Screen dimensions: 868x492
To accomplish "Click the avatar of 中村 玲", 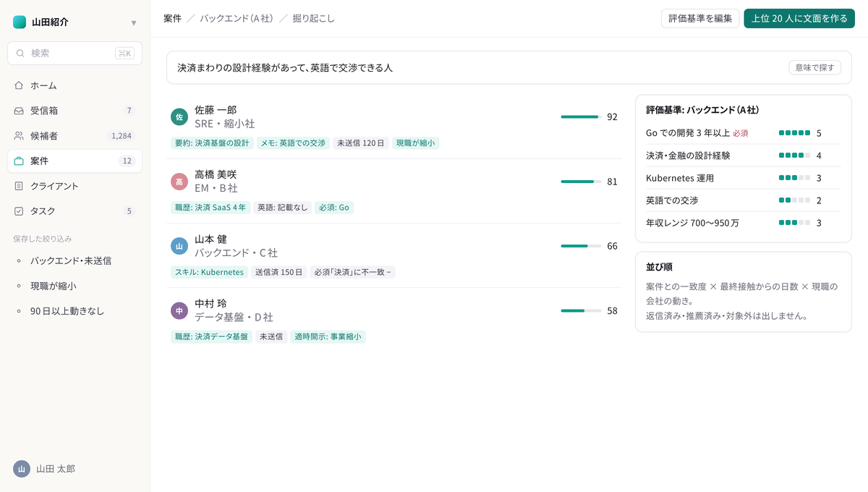I will click(179, 310).
